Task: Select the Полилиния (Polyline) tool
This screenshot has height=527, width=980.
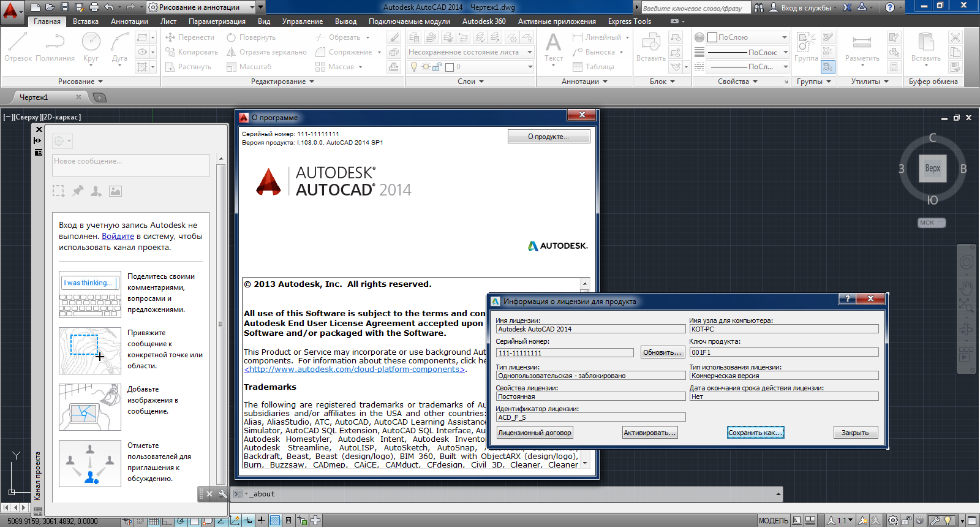Action: click(x=55, y=47)
